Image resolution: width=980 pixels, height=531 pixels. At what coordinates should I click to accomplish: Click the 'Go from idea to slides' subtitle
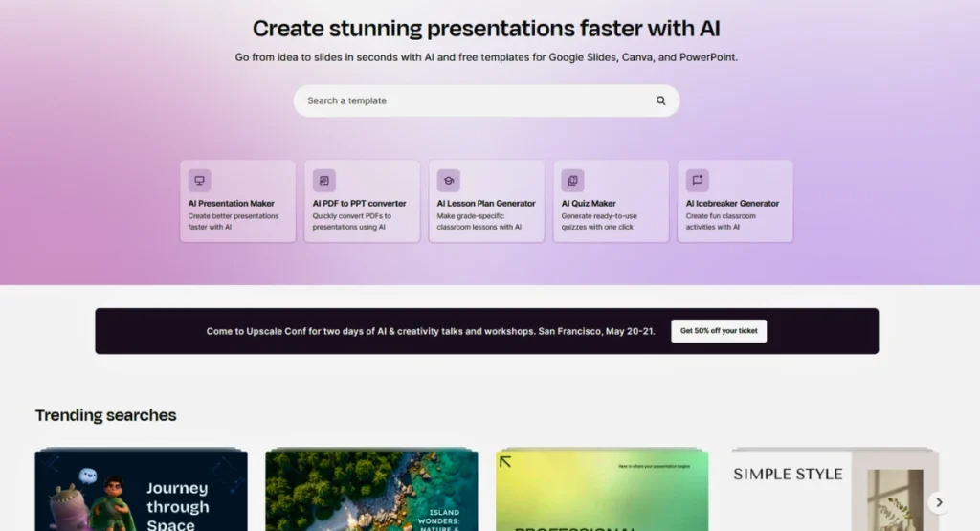point(486,57)
